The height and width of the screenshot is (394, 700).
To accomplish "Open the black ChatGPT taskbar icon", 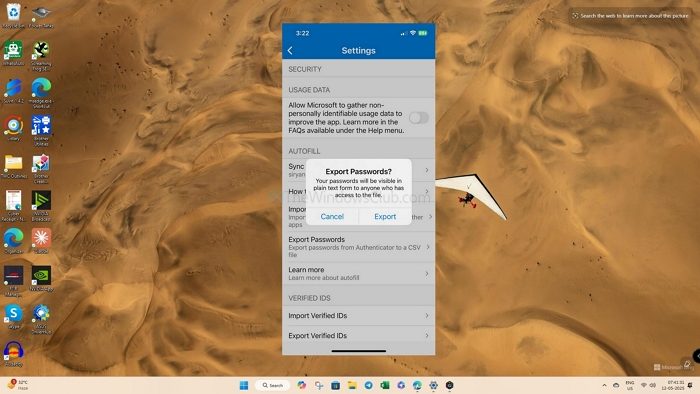I will [x=450, y=385].
